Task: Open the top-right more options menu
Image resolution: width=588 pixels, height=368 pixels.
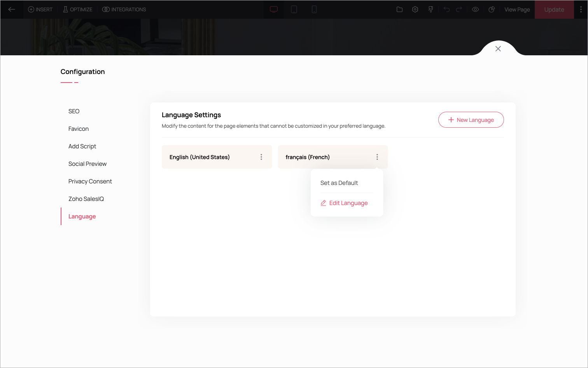Action: (581, 9)
